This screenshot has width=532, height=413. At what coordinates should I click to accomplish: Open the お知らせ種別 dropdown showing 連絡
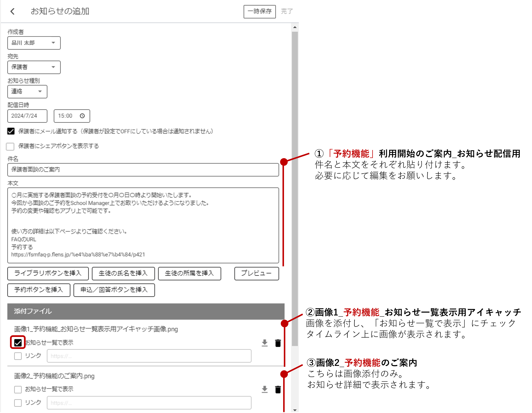(x=27, y=92)
